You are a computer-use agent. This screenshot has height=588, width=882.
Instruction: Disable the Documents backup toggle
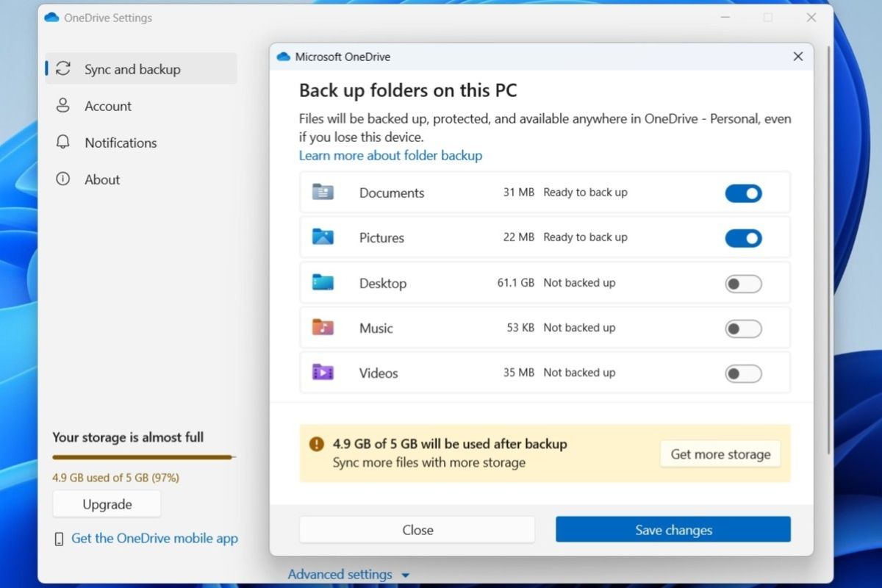click(743, 193)
